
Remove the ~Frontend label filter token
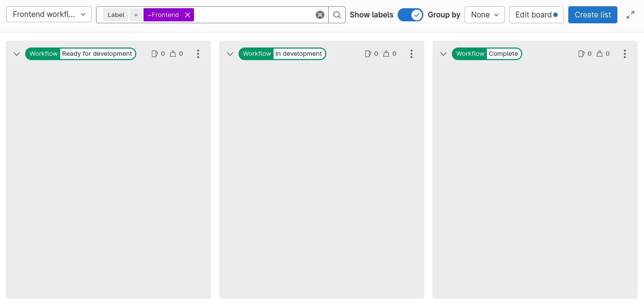(188, 15)
